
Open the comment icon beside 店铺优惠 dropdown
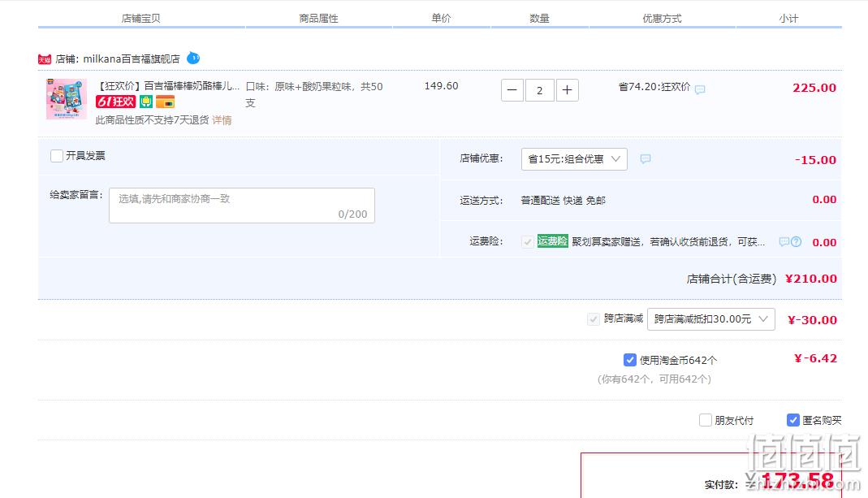[x=645, y=159]
